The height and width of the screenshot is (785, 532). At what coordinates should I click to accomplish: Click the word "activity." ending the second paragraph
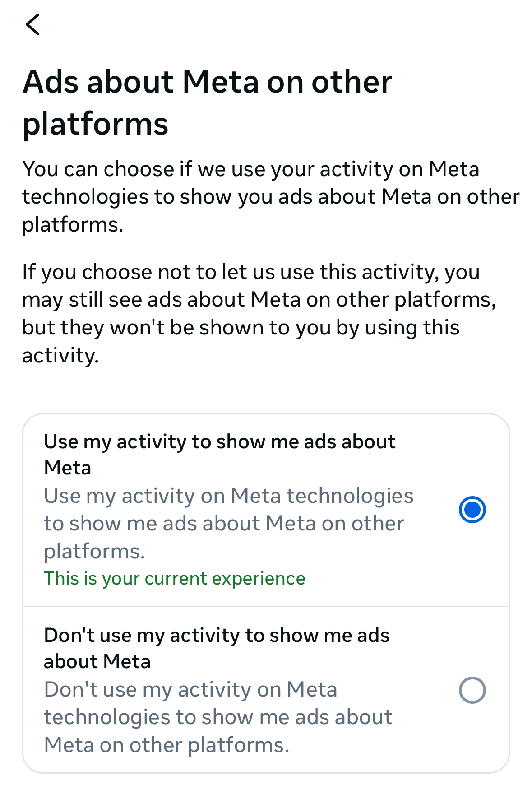click(x=60, y=356)
